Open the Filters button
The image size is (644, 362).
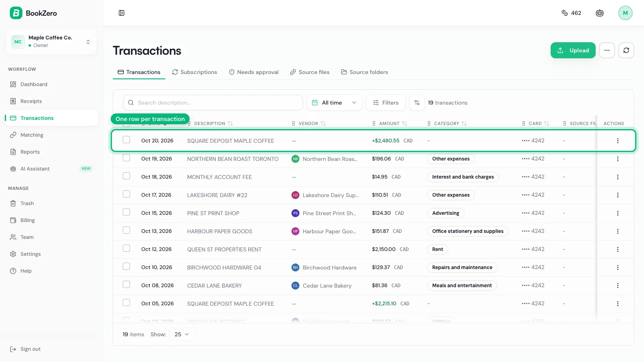tap(386, 103)
